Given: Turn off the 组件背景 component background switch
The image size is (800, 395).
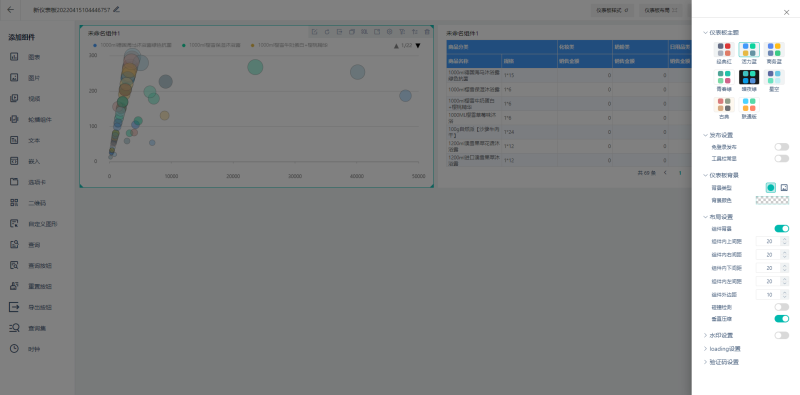Looking at the screenshot, I should coord(782,229).
